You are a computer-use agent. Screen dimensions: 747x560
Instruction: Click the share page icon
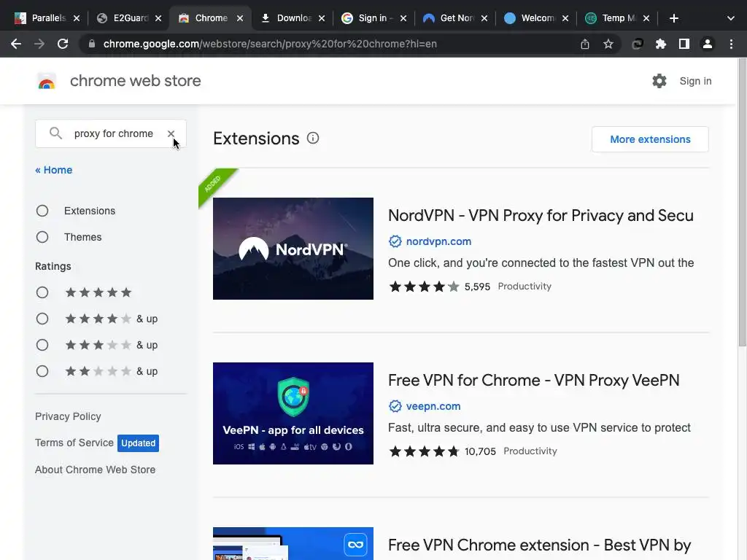click(x=585, y=44)
